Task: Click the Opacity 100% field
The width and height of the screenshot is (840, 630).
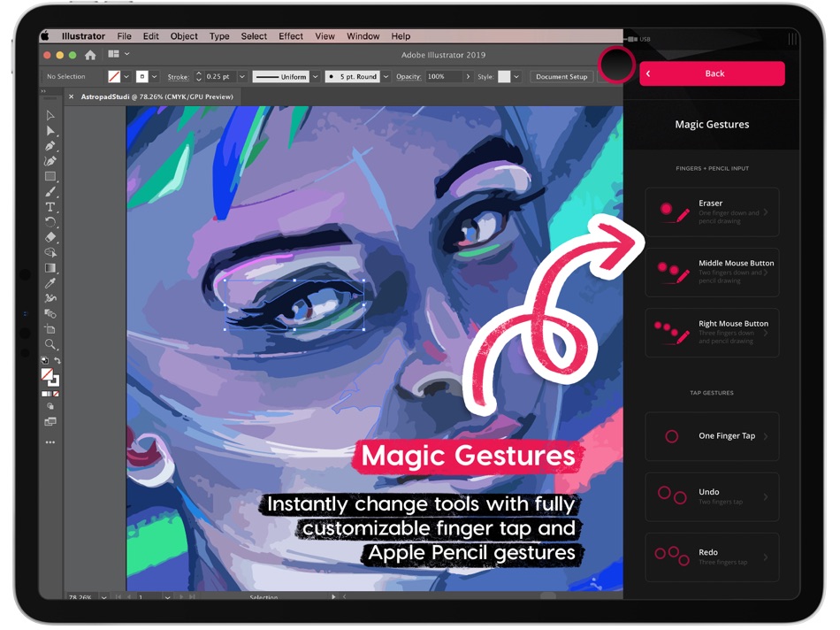Action: point(444,77)
